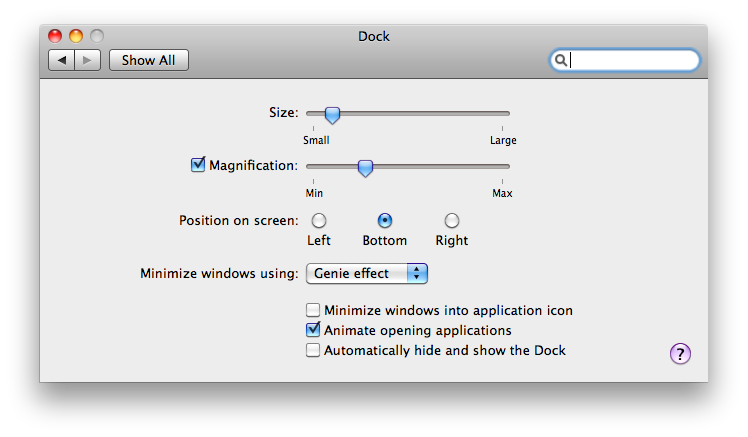The height and width of the screenshot is (437, 748).
Task: Select Right dock position
Action: click(452, 220)
